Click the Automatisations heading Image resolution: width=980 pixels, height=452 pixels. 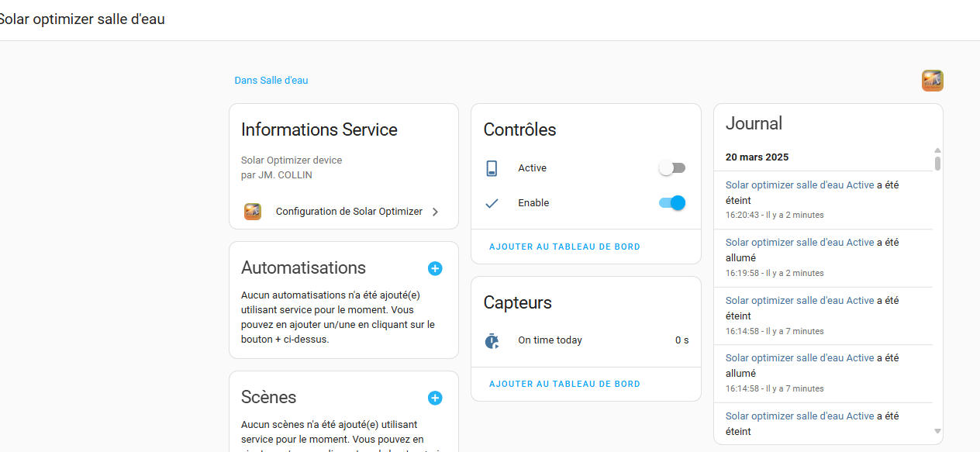[x=303, y=268]
